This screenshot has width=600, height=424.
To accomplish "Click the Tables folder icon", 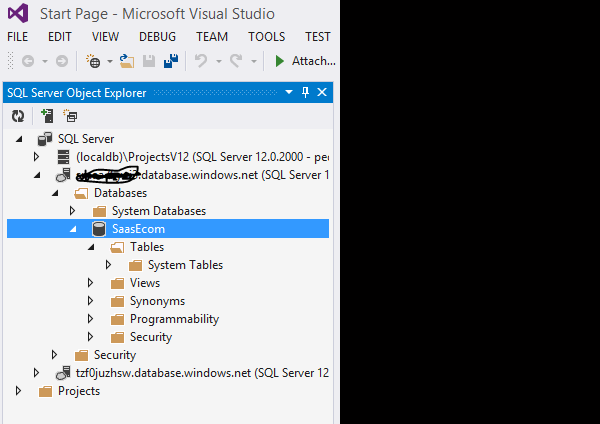I will pos(117,248).
